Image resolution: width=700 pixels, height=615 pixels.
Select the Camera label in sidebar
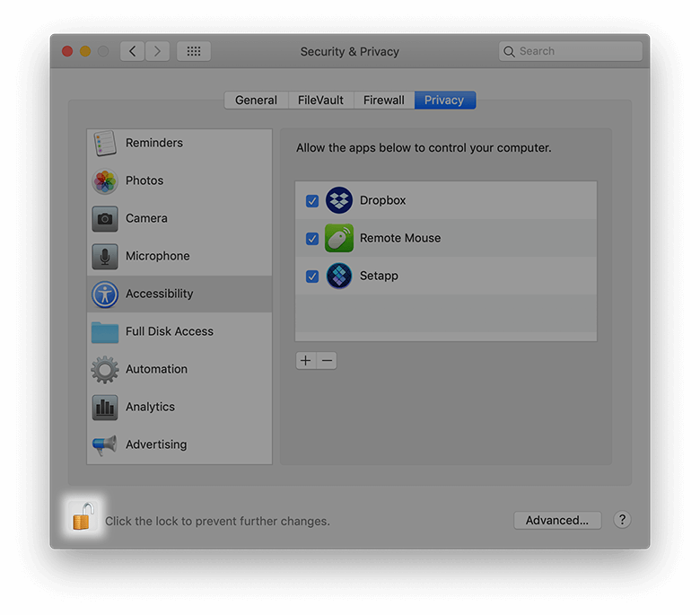pos(146,218)
